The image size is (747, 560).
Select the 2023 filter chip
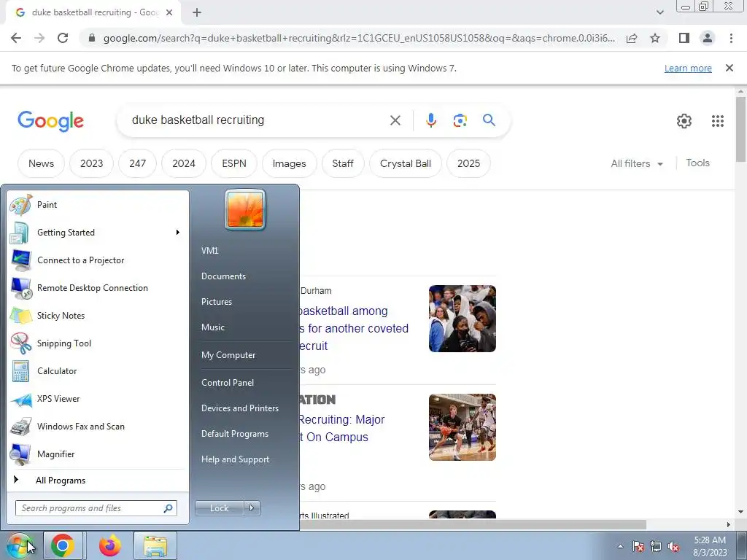tap(91, 163)
